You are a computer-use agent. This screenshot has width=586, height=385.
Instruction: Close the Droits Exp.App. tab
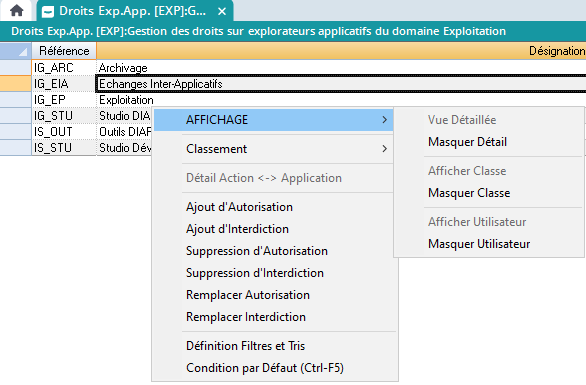222,12
